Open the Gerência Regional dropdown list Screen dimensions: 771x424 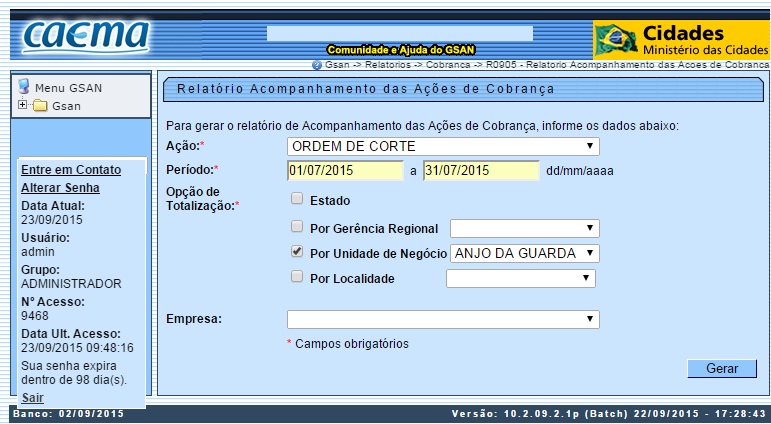click(524, 228)
